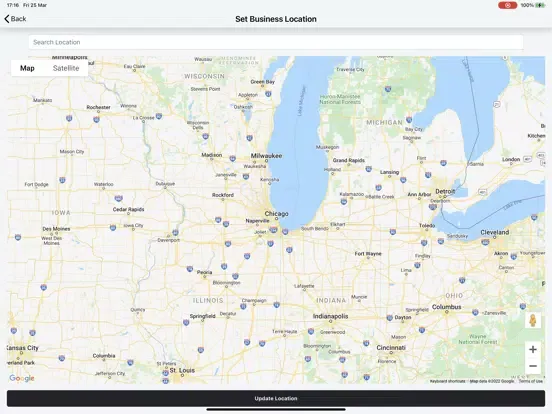This screenshot has height=414, width=552.
Task: Click the Grand Rapids label
Action: (349, 160)
